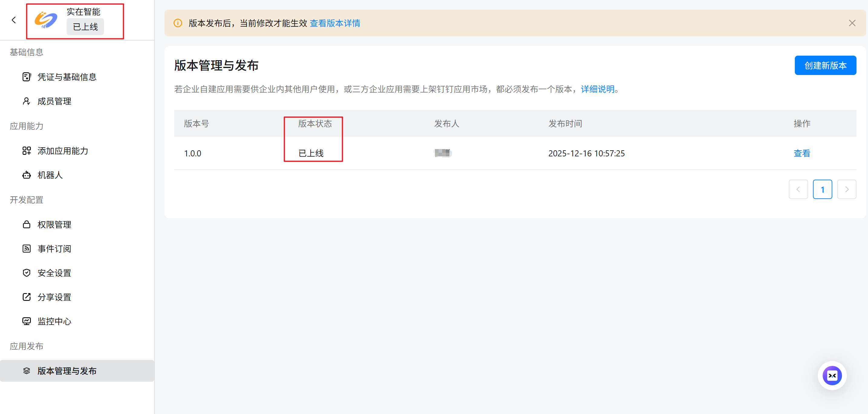Dismiss the version notice banner
The image size is (868, 414).
[x=852, y=23]
